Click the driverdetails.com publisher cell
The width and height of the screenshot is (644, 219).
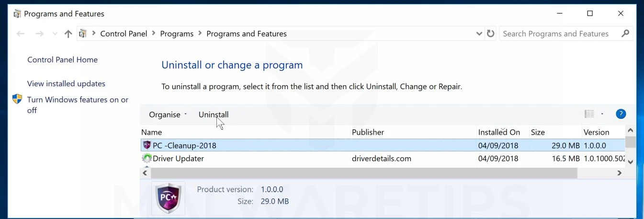tap(381, 158)
